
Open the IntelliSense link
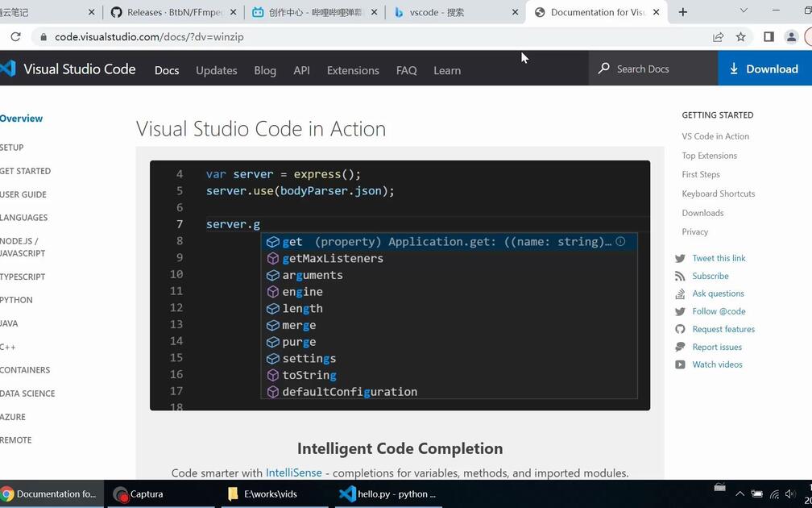293,473
